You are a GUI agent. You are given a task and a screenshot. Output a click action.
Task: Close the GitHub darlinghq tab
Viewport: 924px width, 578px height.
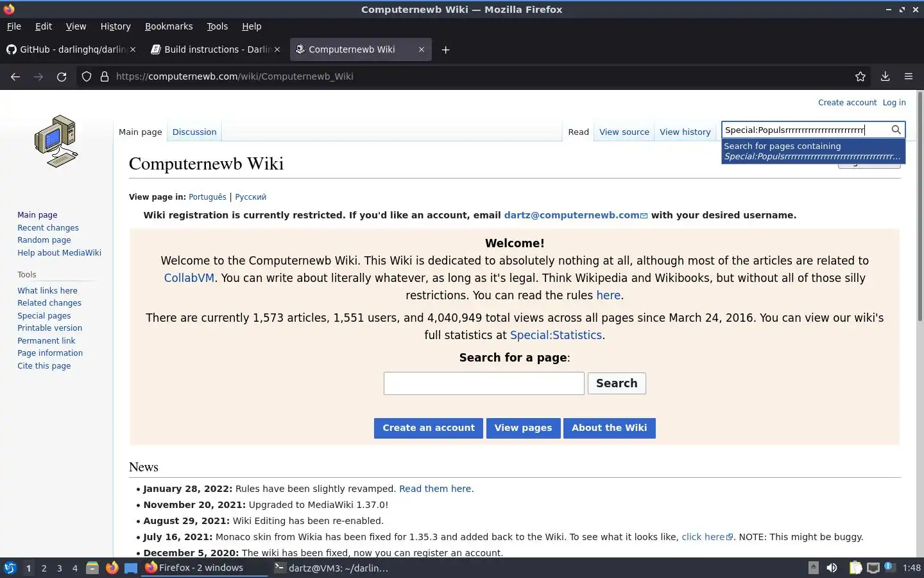coord(133,49)
